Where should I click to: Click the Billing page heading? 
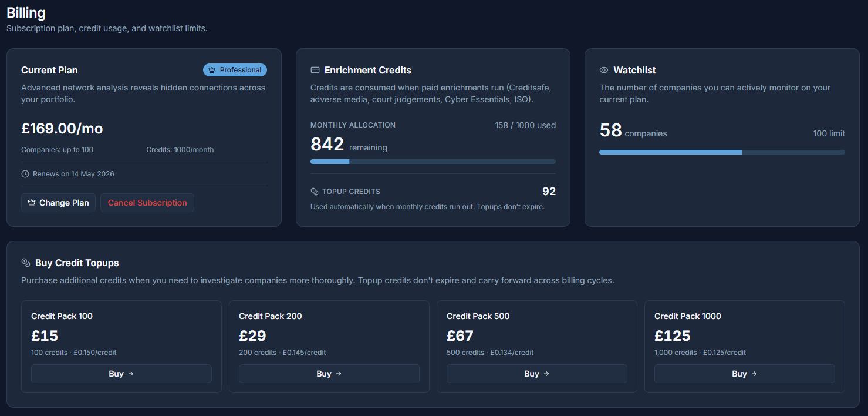(26, 12)
